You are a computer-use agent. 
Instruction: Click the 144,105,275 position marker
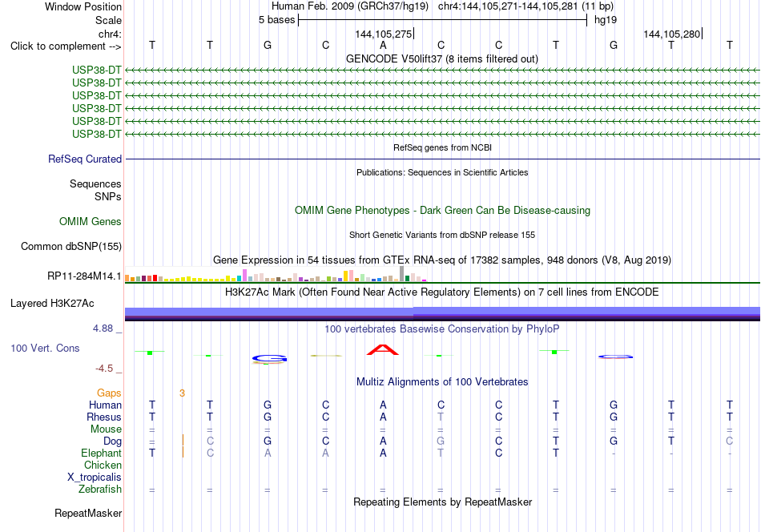coord(384,34)
